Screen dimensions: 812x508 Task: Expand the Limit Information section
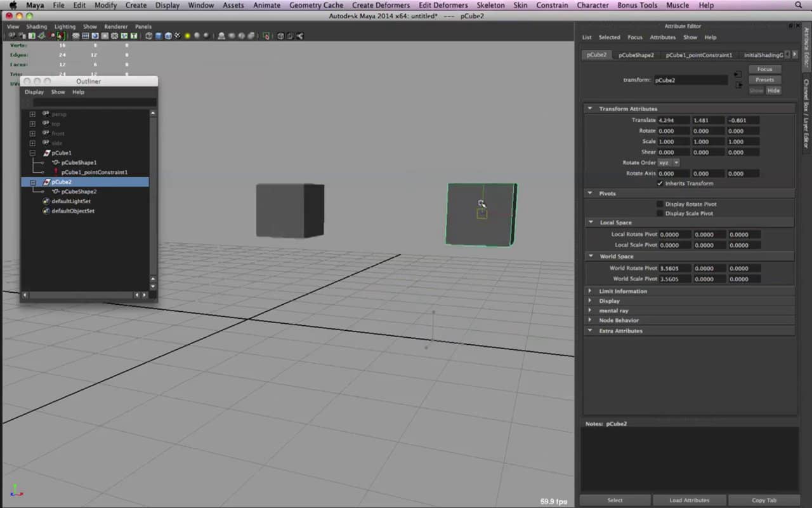click(x=590, y=291)
